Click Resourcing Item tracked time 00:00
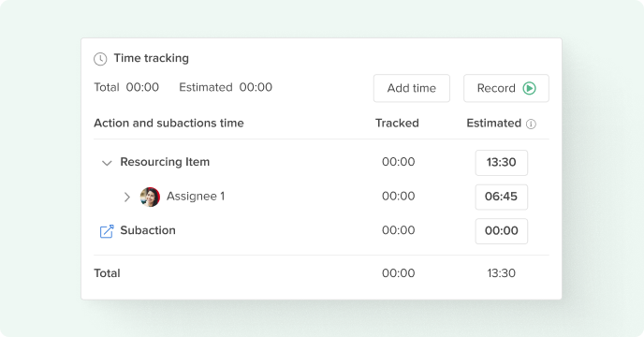Image resolution: width=644 pixels, height=337 pixels. coord(399,162)
